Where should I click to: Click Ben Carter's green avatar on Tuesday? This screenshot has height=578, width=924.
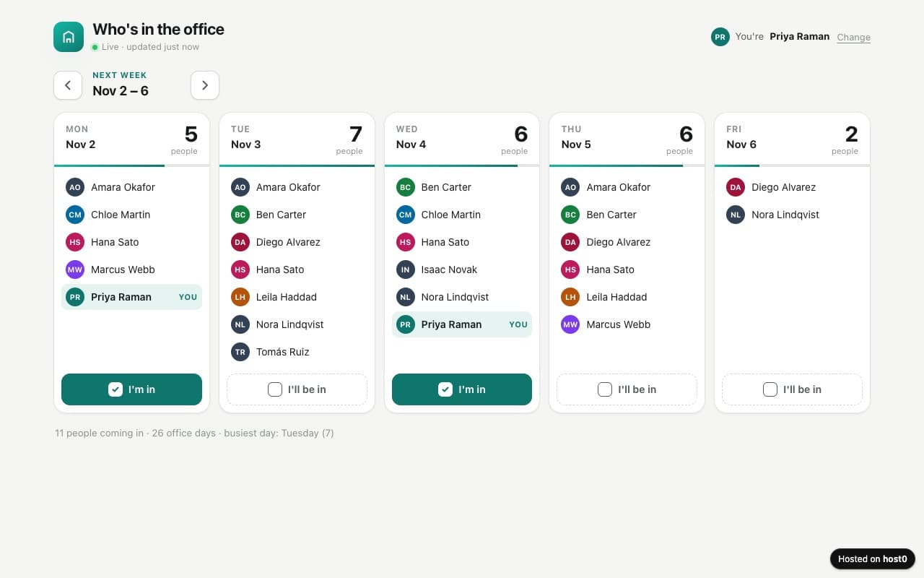(240, 215)
